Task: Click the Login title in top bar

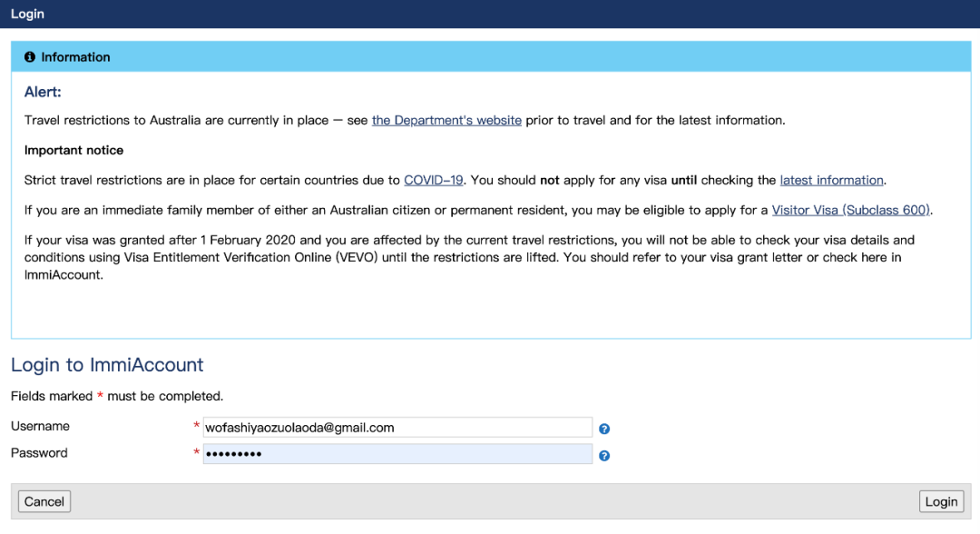Action: pyautogui.click(x=27, y=14)
